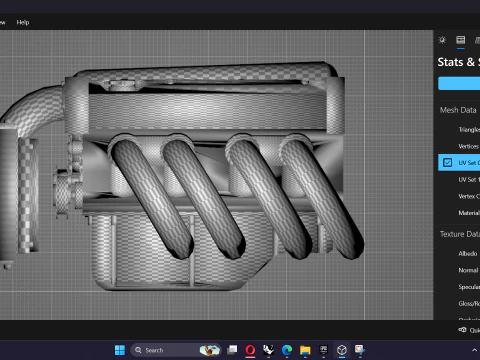
Task: Click the 3D Viewer taskbar icon
Action: (x=342, y=350)
